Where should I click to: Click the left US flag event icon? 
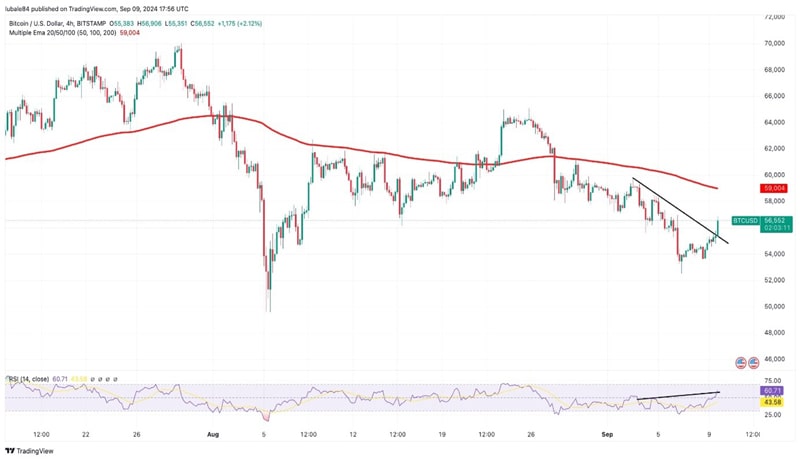click(741, 363)
